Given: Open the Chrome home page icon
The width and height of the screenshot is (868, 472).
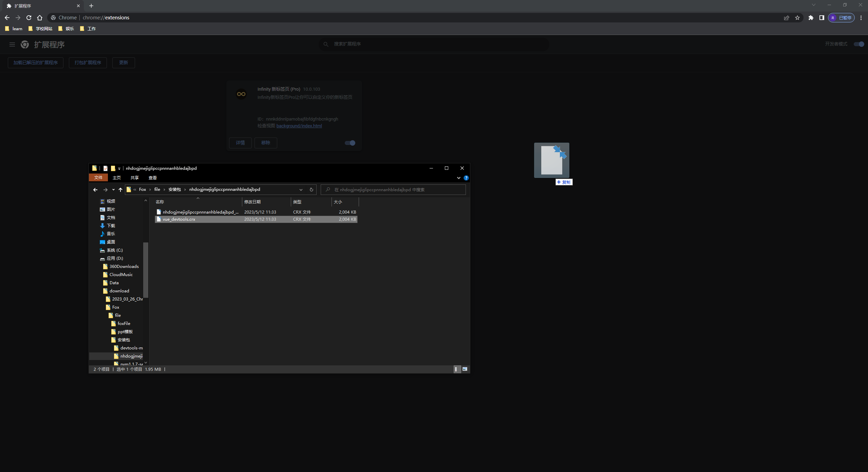Looking at the screenshot, I should (40, 18).
